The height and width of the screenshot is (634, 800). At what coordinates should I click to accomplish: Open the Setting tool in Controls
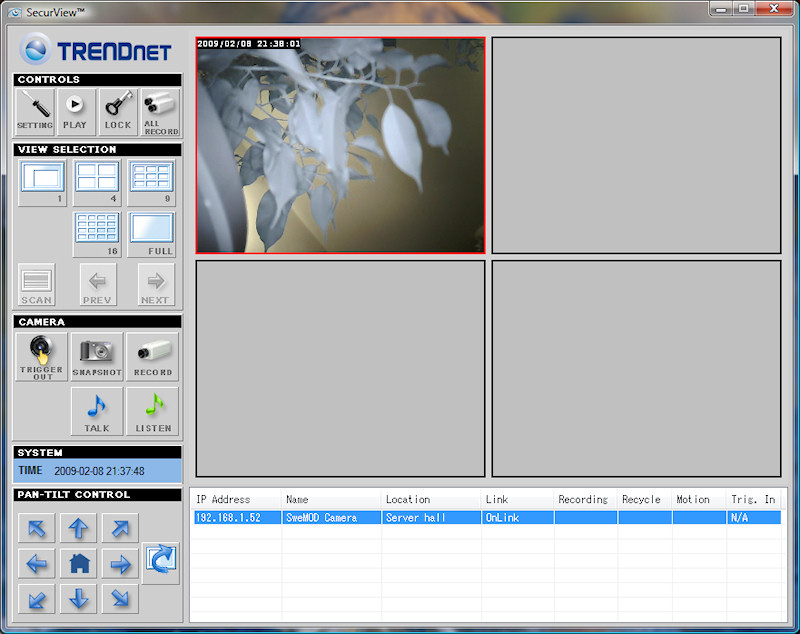point(35,112)
